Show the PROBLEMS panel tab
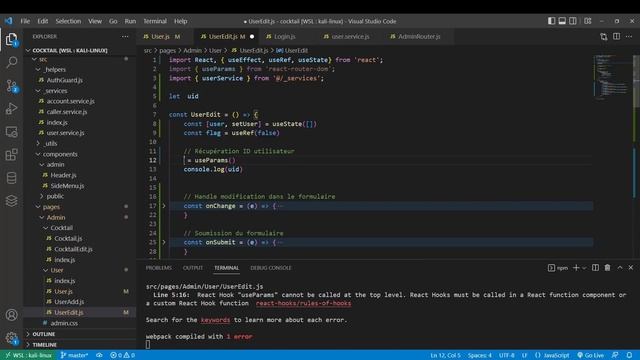This screenshot has width=640, height=360. (x=159, y=268)
